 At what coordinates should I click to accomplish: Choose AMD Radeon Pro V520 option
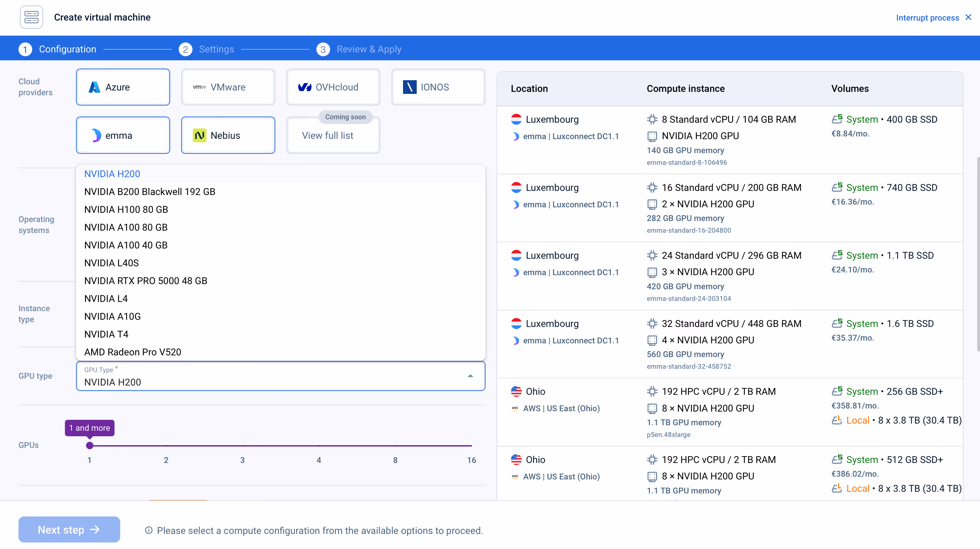pos(280,352)
